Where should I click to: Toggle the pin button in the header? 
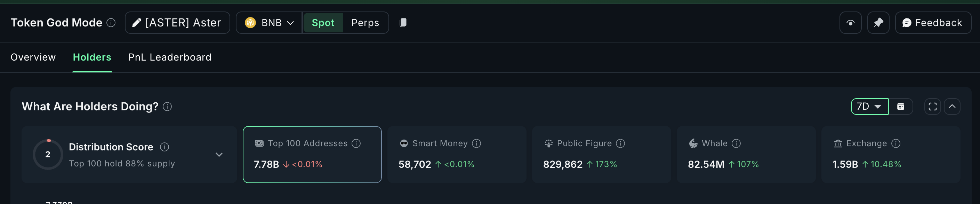pos(878,23)
